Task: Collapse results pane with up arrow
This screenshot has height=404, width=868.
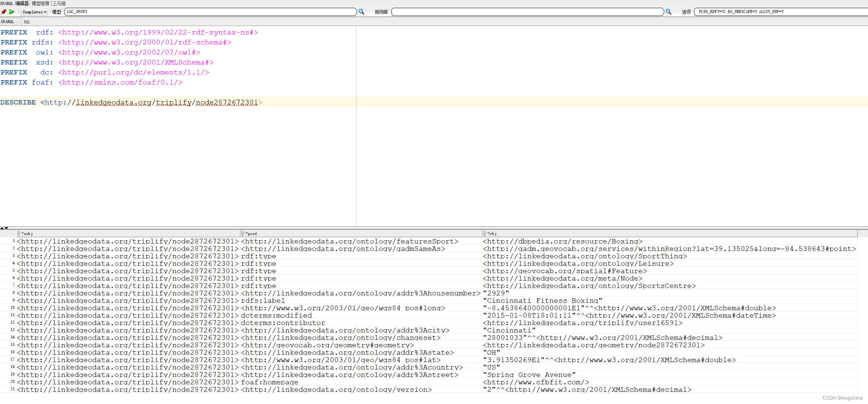Action: point(2,228)
